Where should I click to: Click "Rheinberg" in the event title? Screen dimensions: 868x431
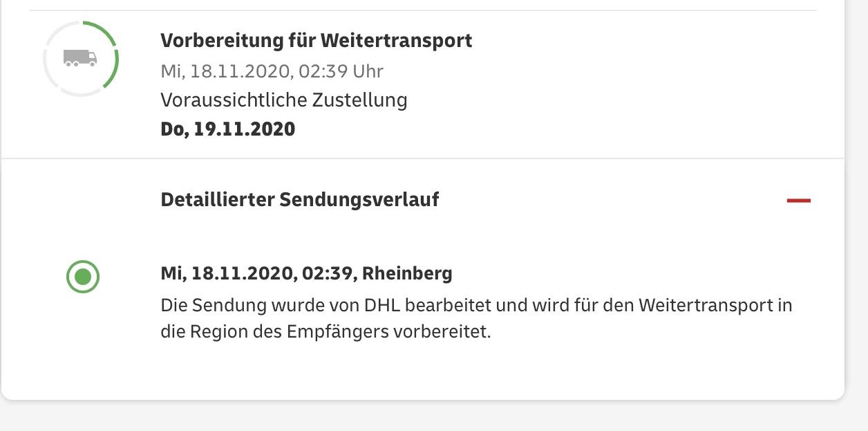click(407, 273)
